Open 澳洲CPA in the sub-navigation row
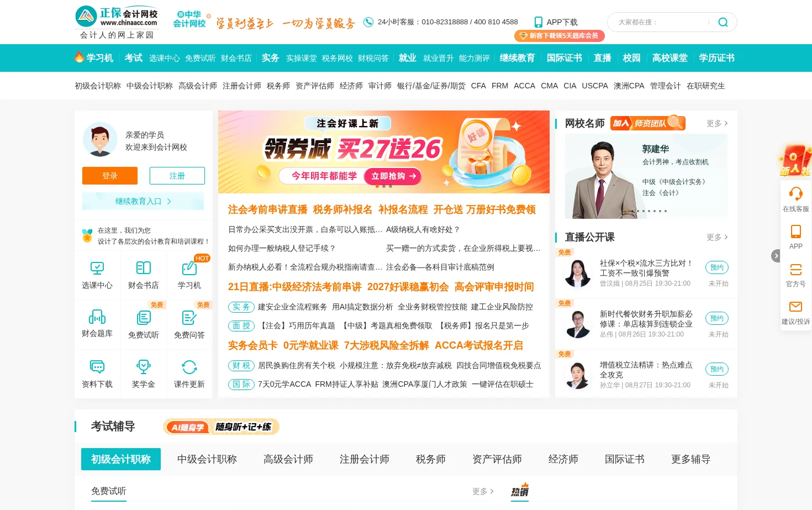 (x=629, y=86)
